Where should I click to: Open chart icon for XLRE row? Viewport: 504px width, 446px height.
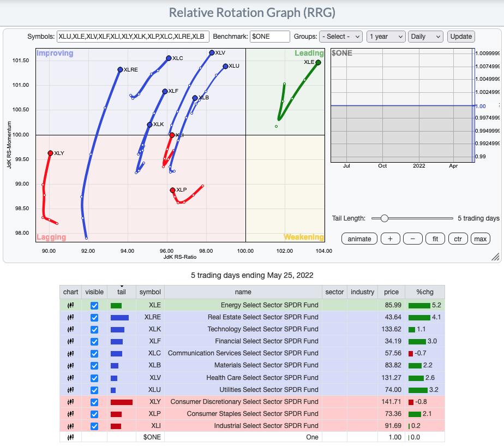coord(70,317)
